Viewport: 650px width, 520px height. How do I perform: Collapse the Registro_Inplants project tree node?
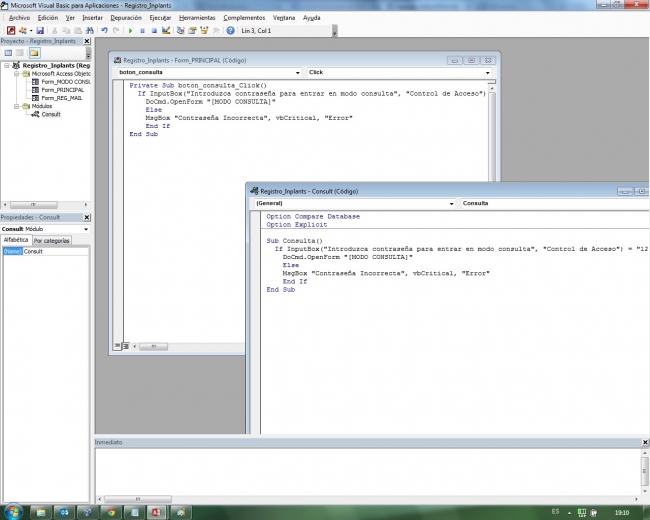7,66
